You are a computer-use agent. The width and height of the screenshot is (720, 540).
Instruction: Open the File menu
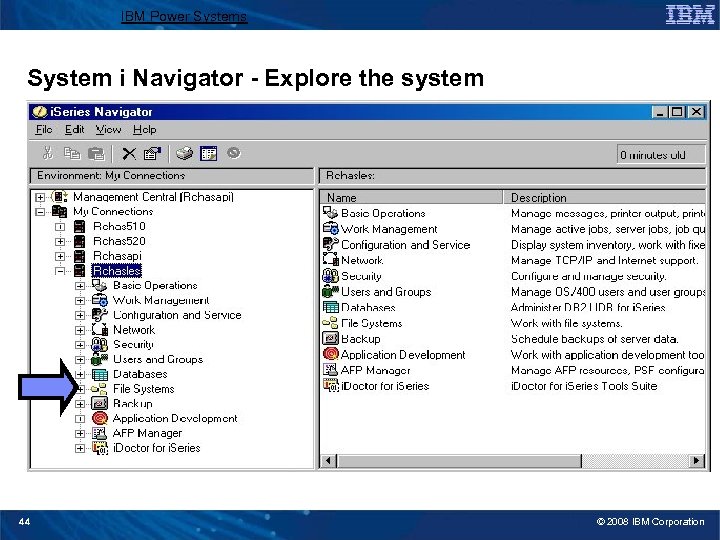pyautogui.click(x=44, y=129)
